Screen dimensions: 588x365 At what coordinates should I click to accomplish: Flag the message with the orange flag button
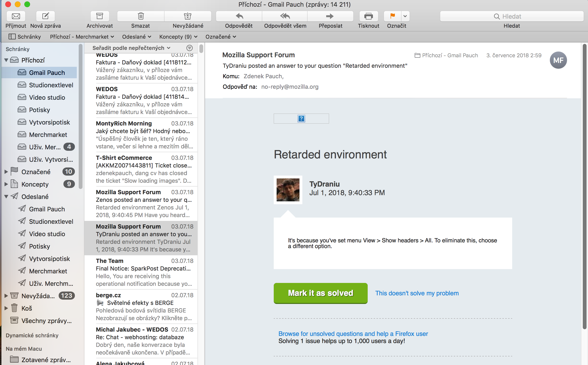(392, 16)
